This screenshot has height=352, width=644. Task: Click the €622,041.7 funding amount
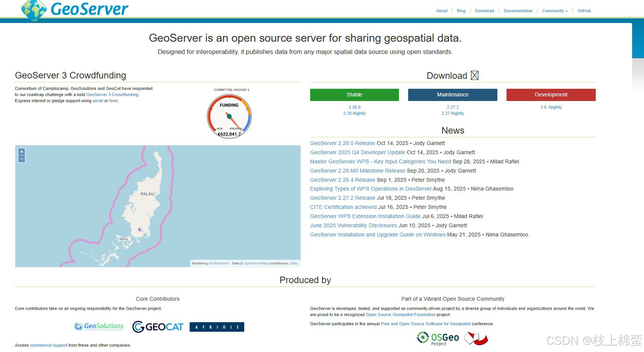pyautogui.click(x=229, y=134)
